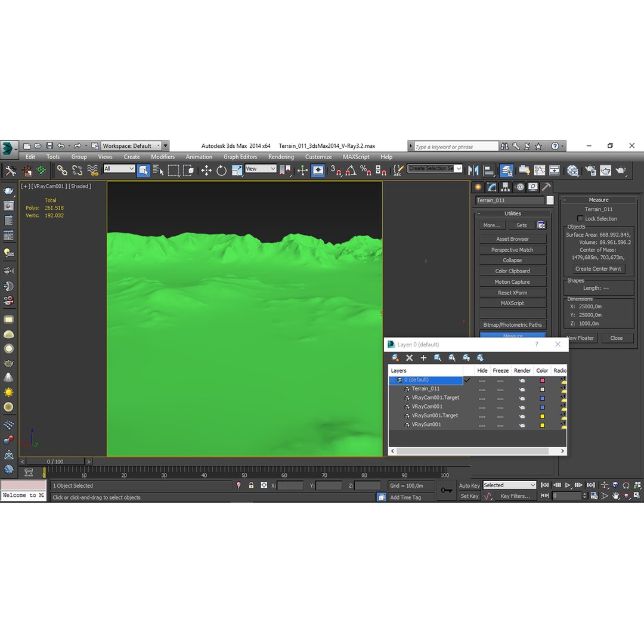Toggle Auto Key mode
Image resolution: width=644 pixels, height=644 pixels.
click(469, 485)
